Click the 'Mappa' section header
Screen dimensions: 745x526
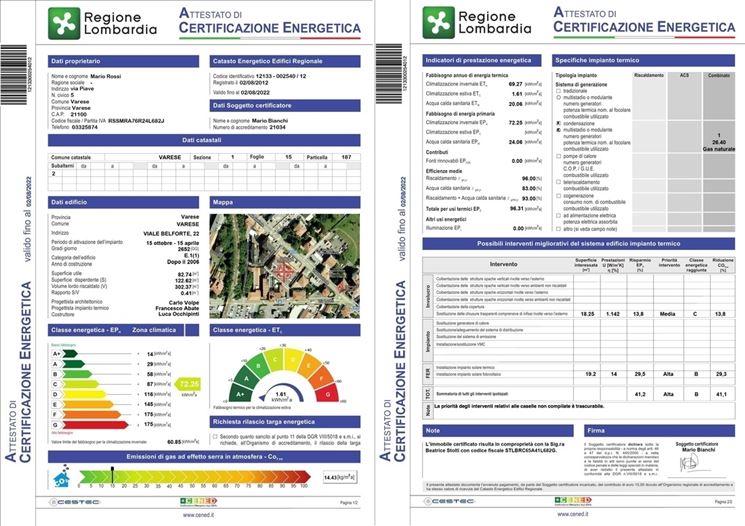(x=285, y=202)
